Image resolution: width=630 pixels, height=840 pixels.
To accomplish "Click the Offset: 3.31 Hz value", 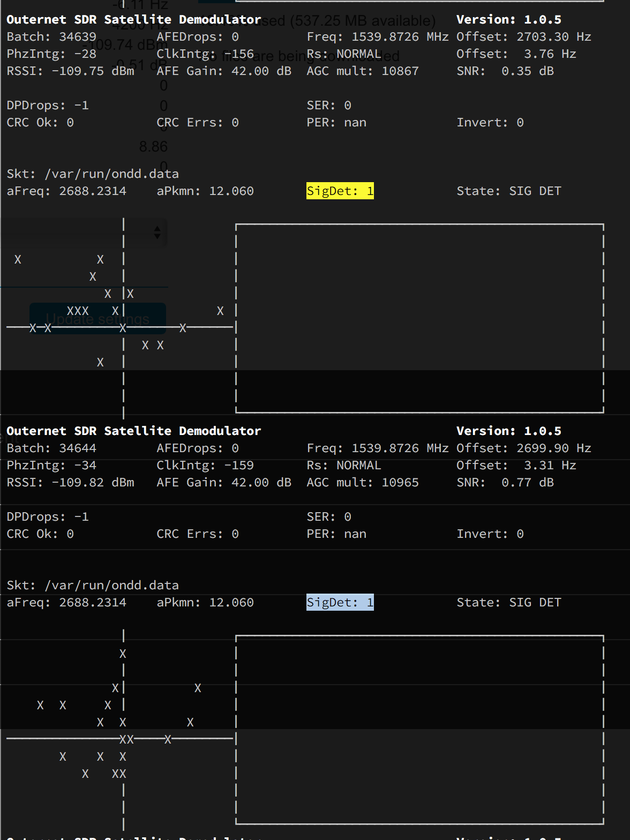I will pos(516,465).
